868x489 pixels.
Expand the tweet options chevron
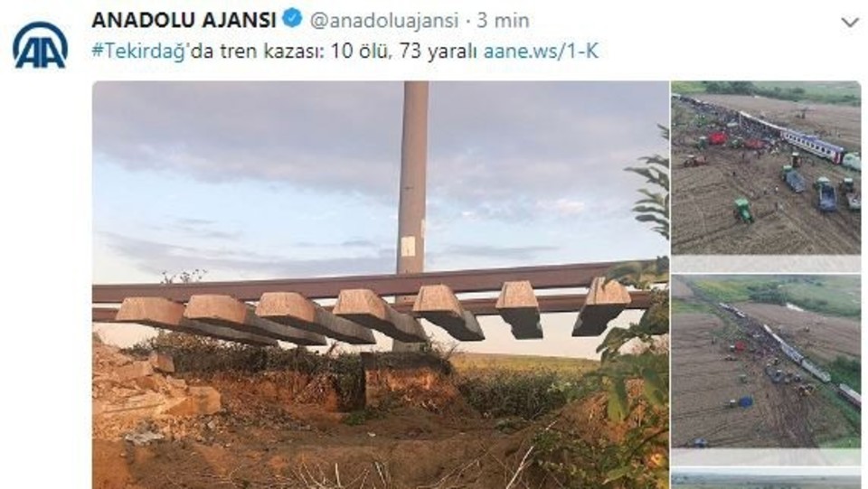850,23
